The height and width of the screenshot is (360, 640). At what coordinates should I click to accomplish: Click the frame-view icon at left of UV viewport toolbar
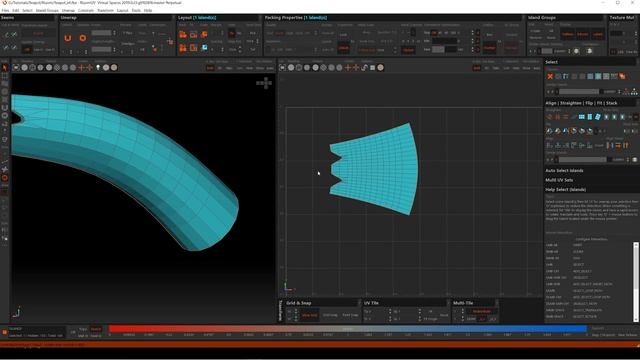pos(282,68)
